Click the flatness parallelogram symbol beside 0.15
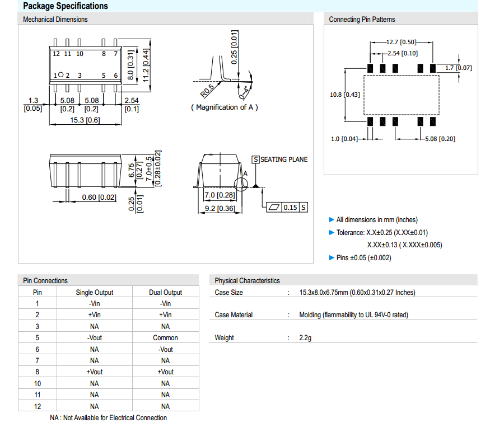This screenshot has width=504, height=437. pos(274,207)
